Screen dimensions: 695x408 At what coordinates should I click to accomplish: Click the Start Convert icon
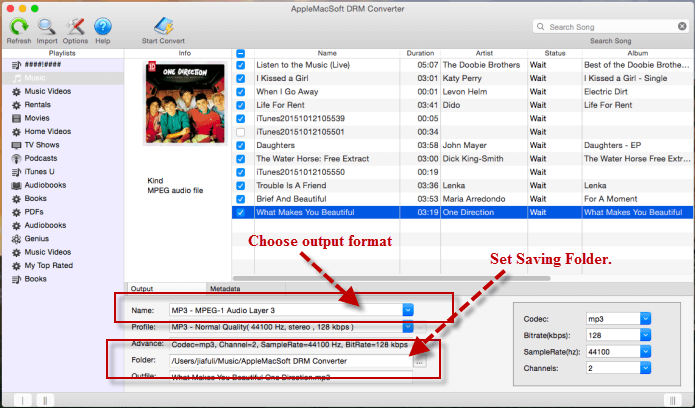[x=163, y=27]
